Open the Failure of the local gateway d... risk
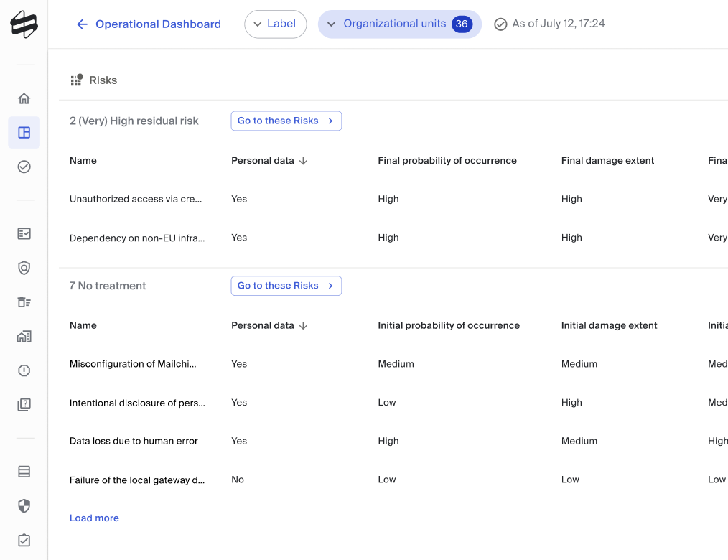The width and height of the screenshot is (728, 560). pyautogui.click(x=137, y=480)
